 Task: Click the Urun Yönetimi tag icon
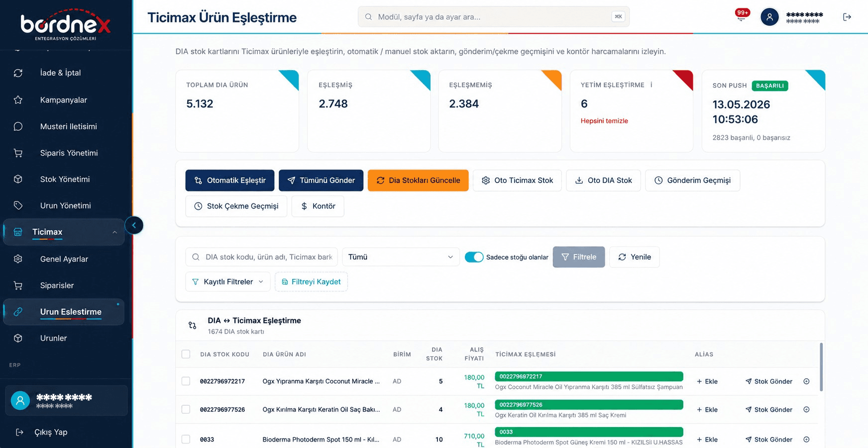click(18, 205)
